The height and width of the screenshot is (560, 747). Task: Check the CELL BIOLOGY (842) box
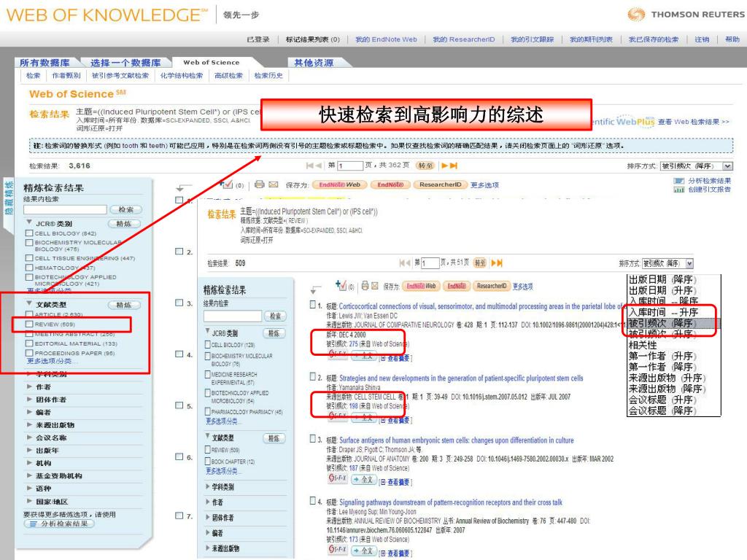click(29, 233)
